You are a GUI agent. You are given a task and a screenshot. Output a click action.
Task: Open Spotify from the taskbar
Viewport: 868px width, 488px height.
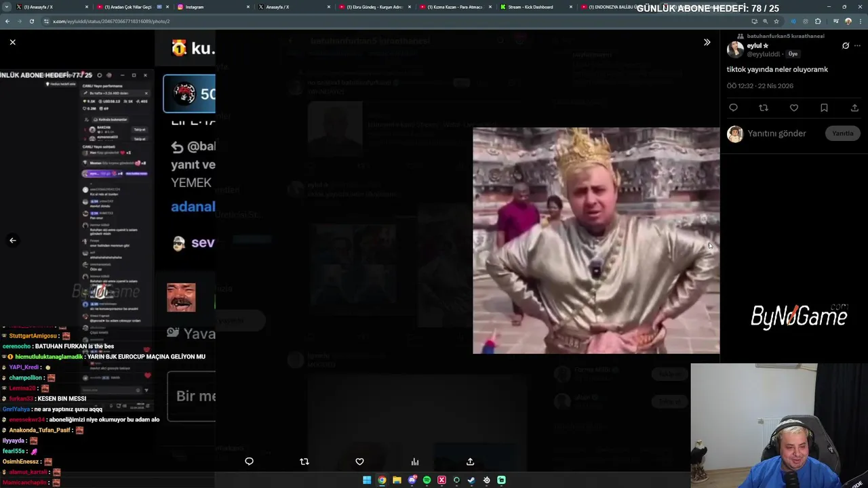427,480
